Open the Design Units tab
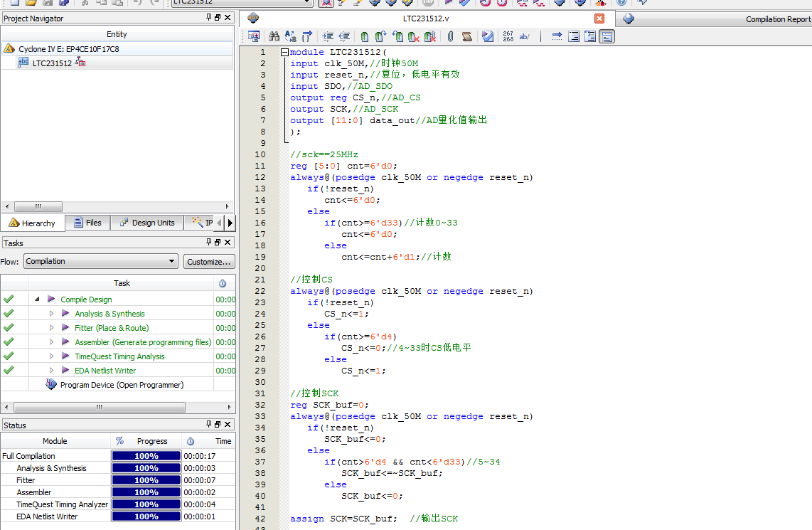This screenshot has width=812, height=530. (x=146, y=223)
